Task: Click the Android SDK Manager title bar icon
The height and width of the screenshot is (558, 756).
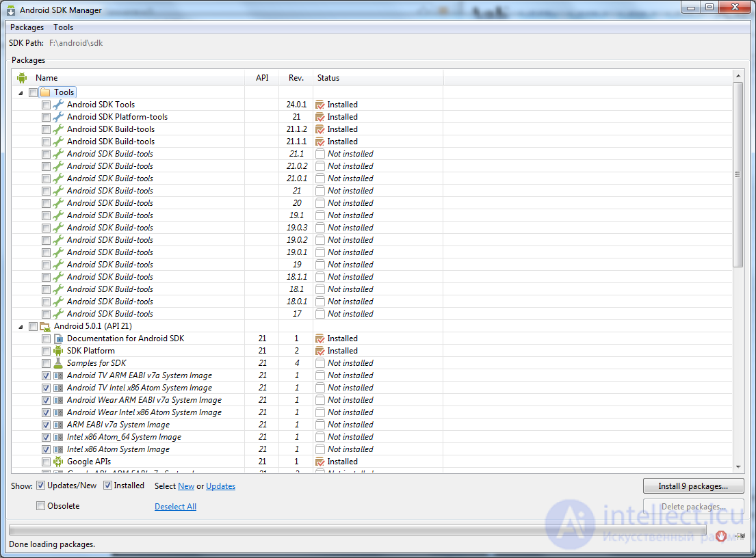Action: 11,10
